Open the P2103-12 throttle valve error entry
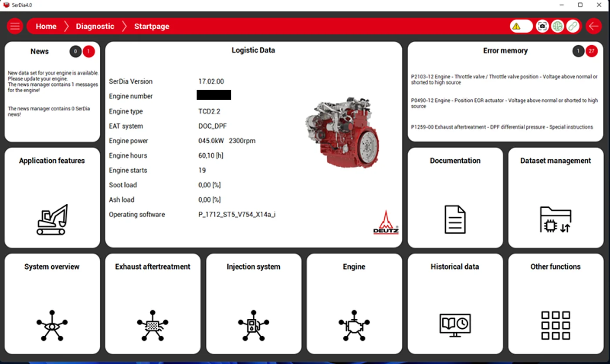The image size is (610, 364). click(x=504, y=79)
